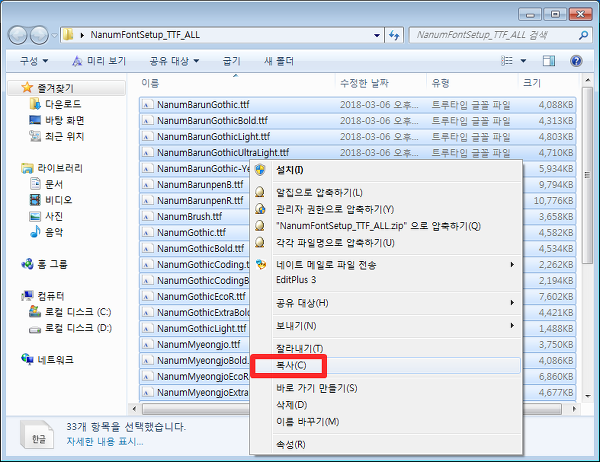Select file NanumBarunGothicBold.ttf
This screenshot has width=600, height=462.
point(358,121)
